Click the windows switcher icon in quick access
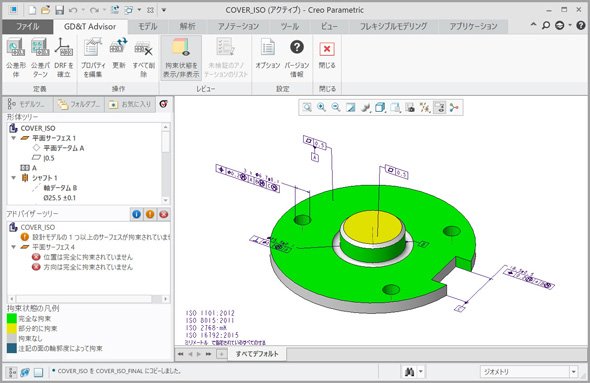 [x=128, y=10]
